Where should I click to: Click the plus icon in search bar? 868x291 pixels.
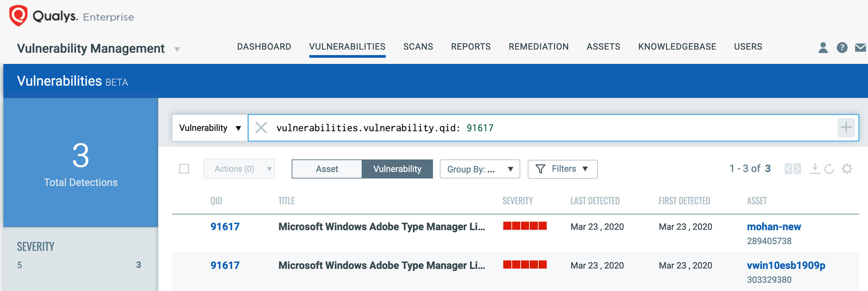[846, 128]
